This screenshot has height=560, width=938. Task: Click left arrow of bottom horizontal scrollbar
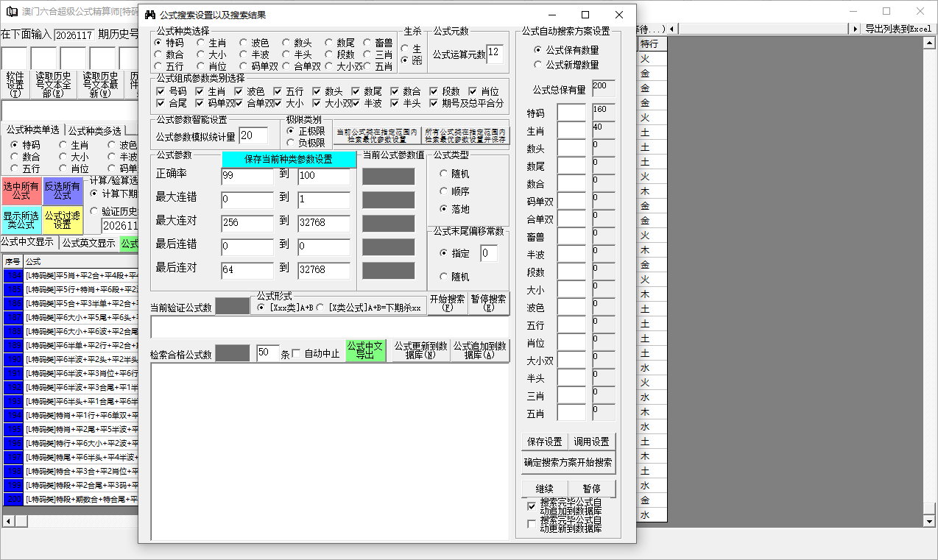pos(7,520)
